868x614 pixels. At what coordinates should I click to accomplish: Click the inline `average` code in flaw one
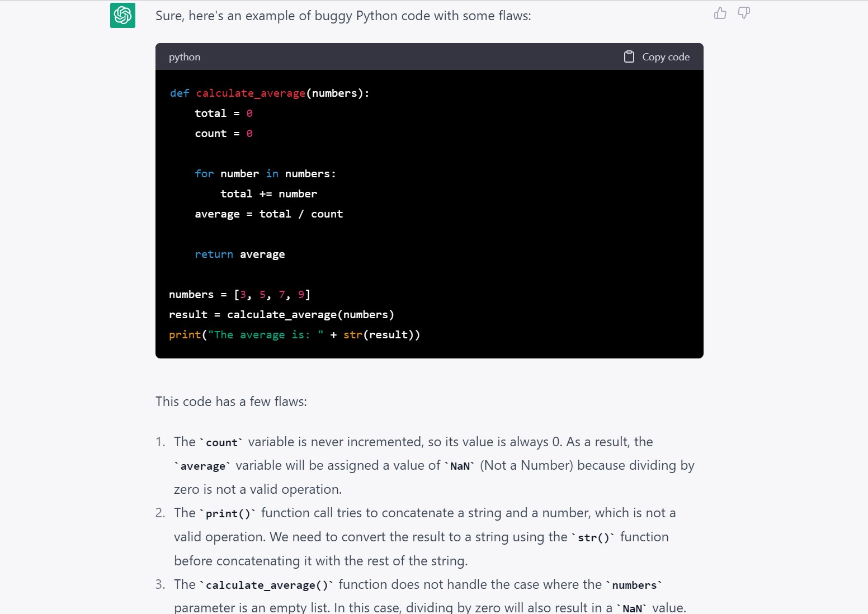pos(202,466)
